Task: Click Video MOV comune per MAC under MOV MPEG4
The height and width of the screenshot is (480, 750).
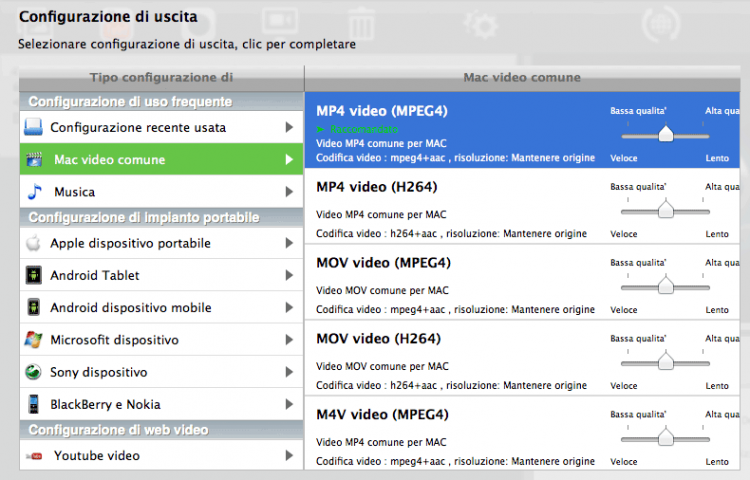Action: click(x=382, y=290)
